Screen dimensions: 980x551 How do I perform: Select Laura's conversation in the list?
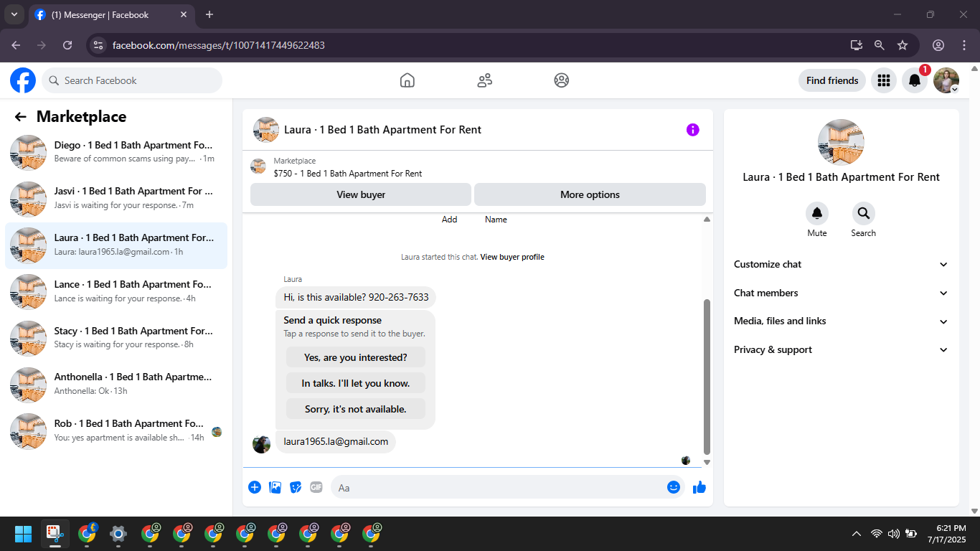pos(116,245)
